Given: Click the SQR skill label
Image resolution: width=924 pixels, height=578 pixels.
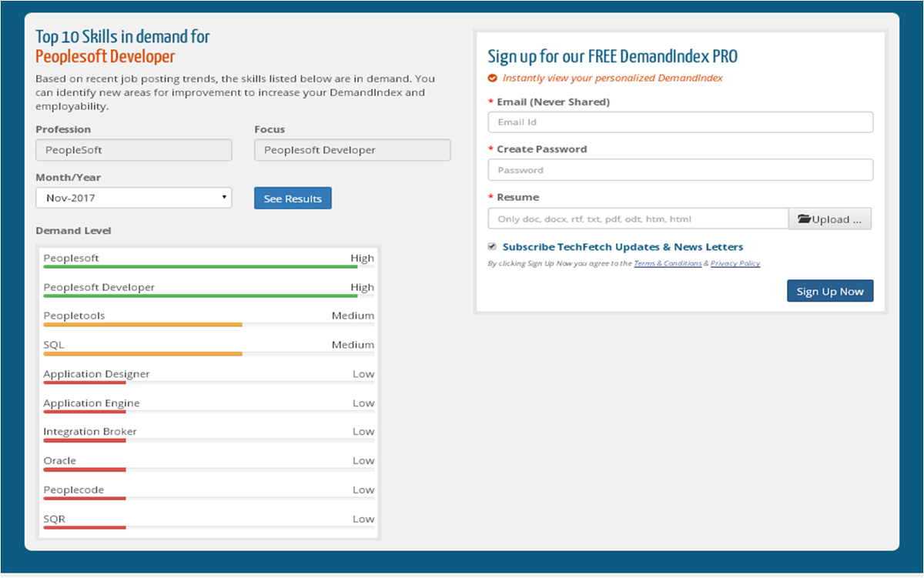Looking at the screenshot, I should click(x=54, y=519).
